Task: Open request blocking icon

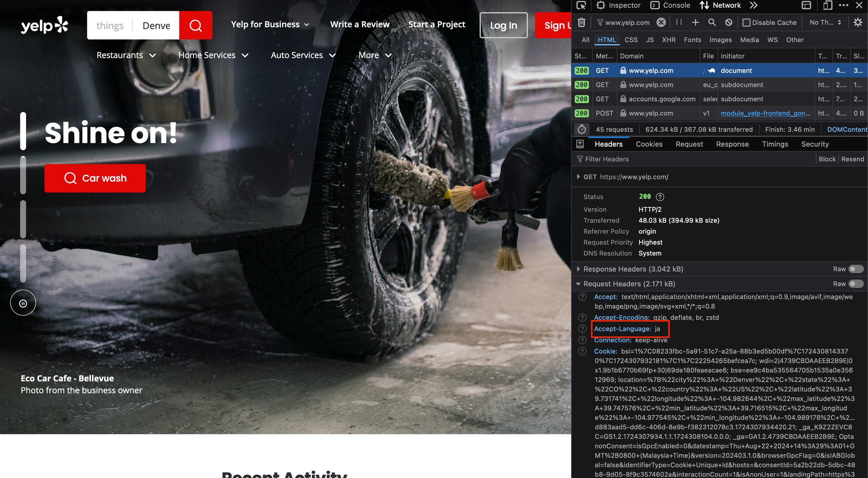Action: pyautogui.click(x=729, y=22)
